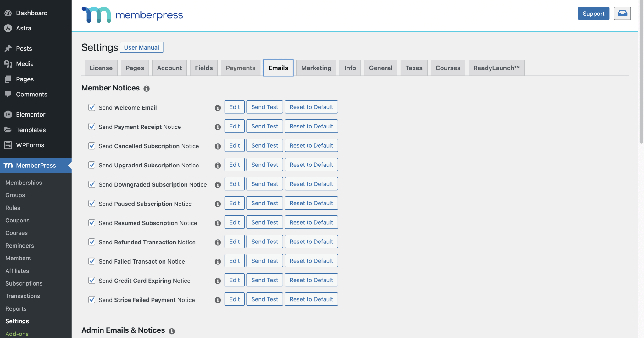644x338 pixels.
Task: Edit the Failed Transaction Notice
Action: [x=235, y=261]
